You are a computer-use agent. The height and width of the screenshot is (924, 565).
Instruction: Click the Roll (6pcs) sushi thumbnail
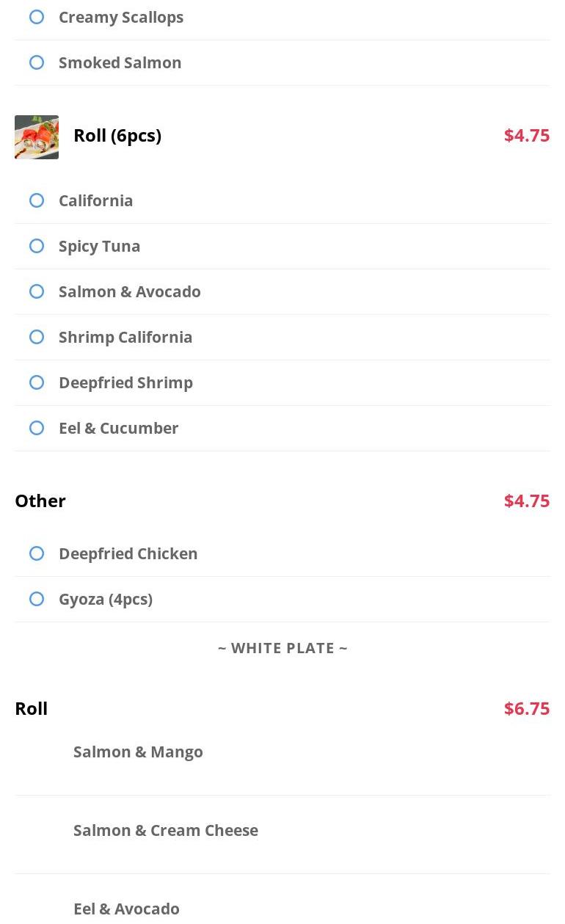click(37, 137)
